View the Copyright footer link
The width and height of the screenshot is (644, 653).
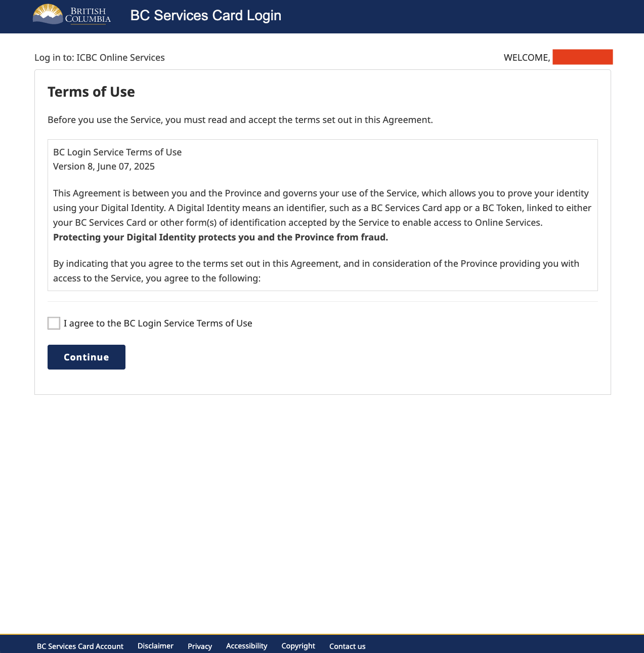click(298, 646)
